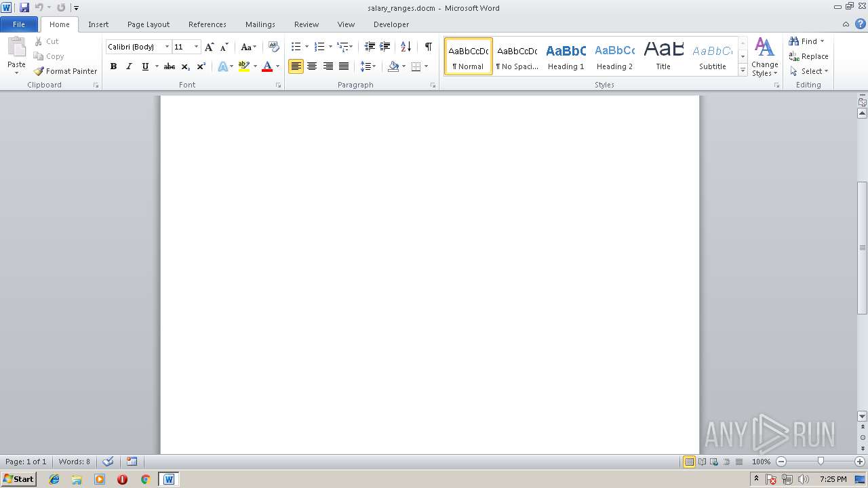Toggle Strikethrough formatting
868x488 pixels.
coord(170,66)
